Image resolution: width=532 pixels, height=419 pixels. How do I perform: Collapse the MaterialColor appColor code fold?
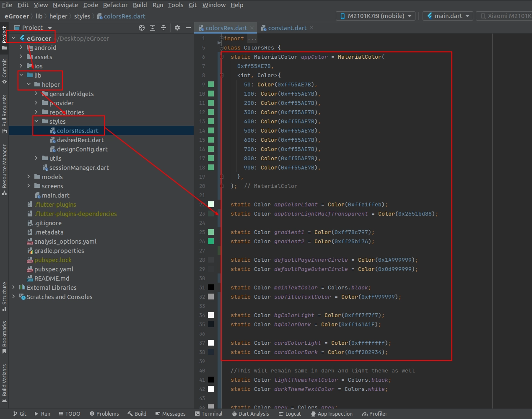click(221, 57)
